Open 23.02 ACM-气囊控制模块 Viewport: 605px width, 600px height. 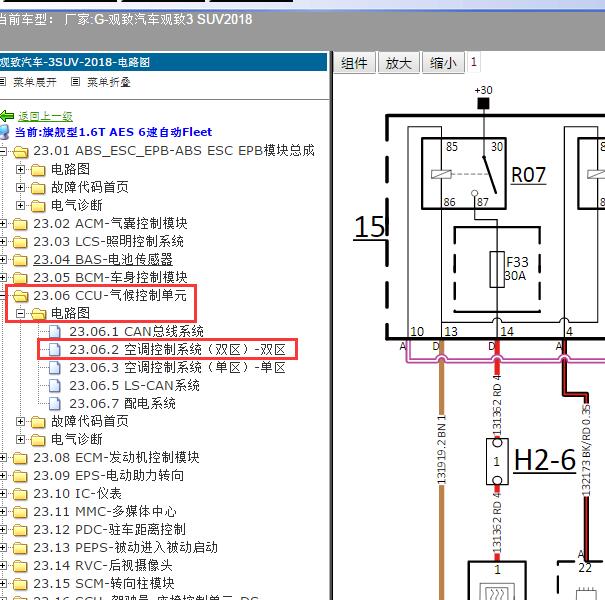[x=110, y=223]
